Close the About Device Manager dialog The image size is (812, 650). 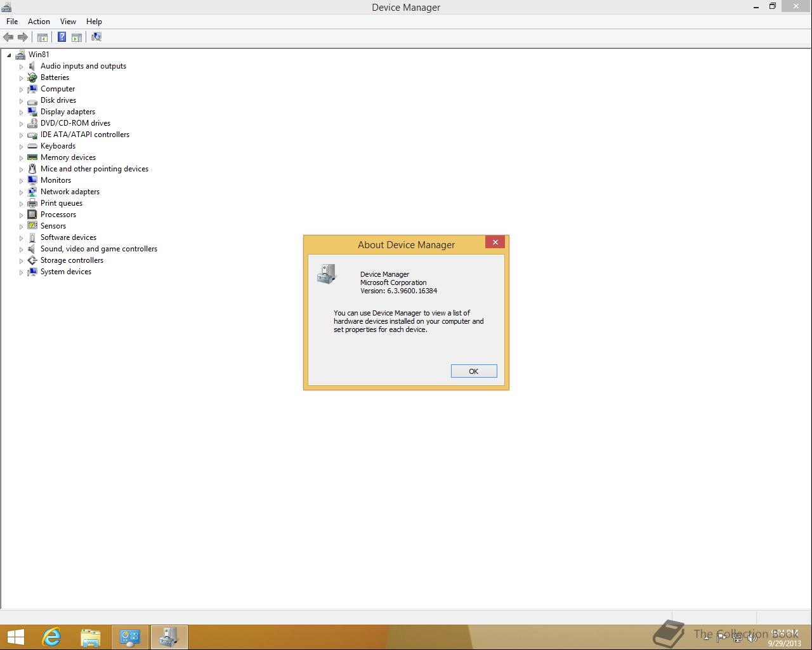495,242
